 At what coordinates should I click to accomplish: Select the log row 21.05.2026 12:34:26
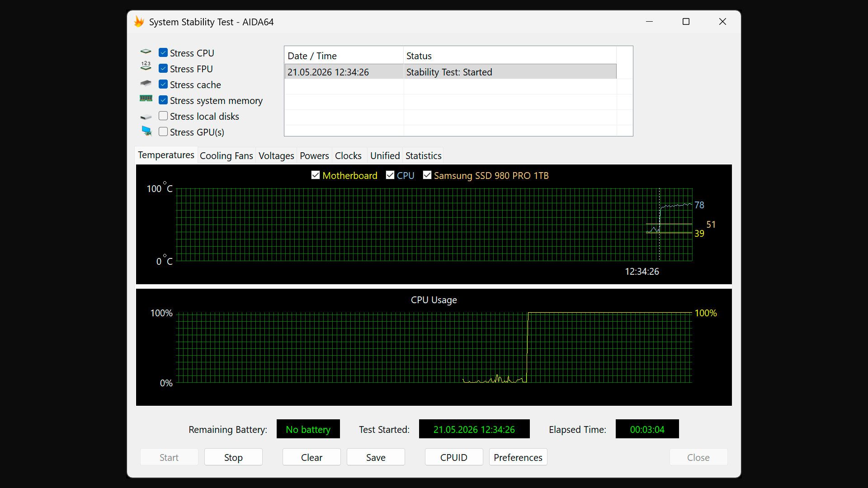450,72
